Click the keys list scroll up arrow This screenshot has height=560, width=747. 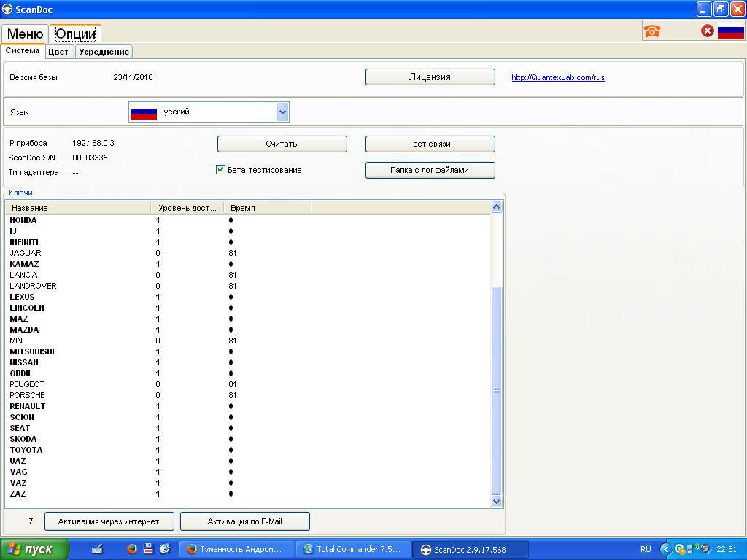tap(496, 206)
